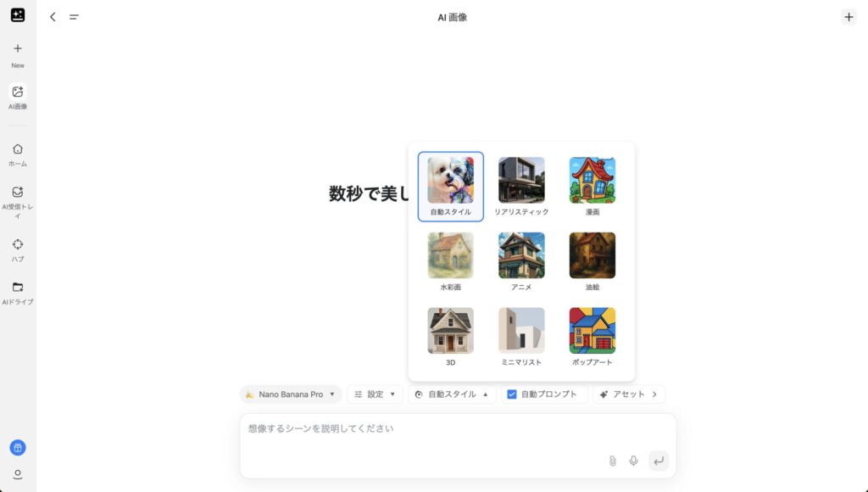Viewport: 868px width, 492px height.
Task: Open the 設定 settings dropdown
Action: 375,394
